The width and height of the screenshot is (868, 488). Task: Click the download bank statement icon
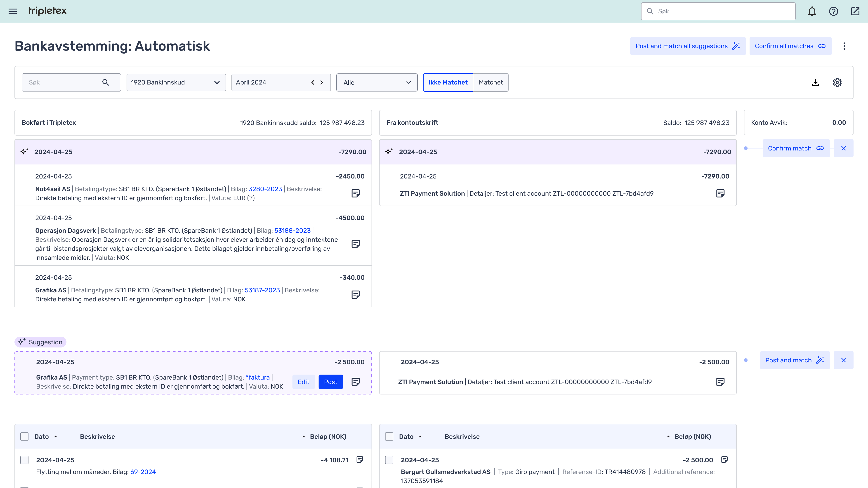(x=815, y=82)
